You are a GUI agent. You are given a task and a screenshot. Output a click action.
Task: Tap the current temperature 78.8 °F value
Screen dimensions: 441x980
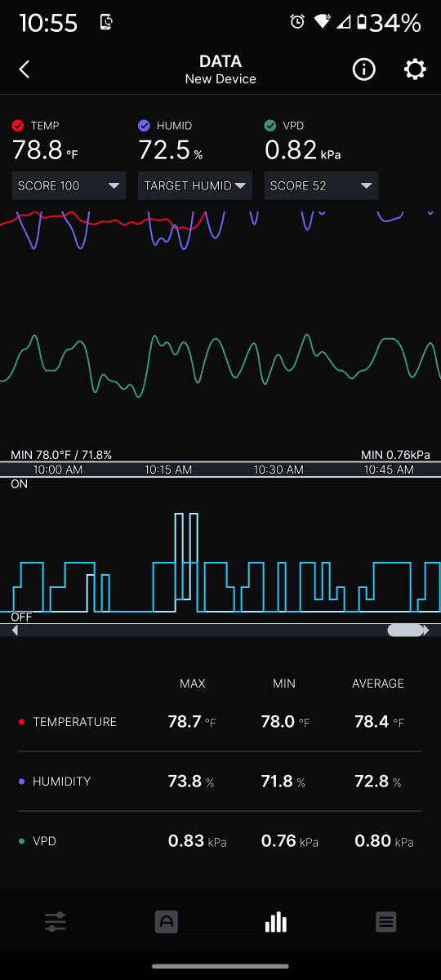point(46,150)
